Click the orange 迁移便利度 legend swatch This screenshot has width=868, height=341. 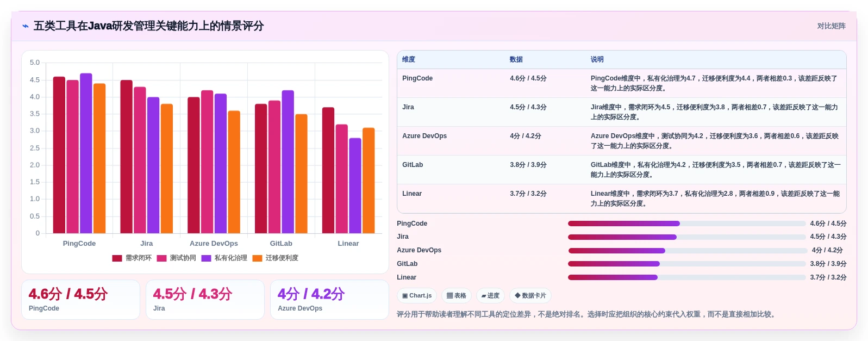click(x=257, y=258)
